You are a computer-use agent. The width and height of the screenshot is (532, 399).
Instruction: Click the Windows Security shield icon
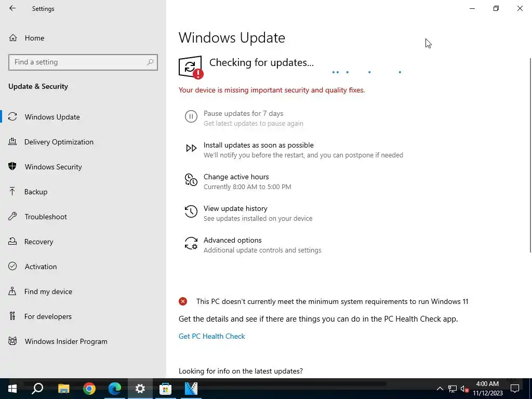point(12,166)
